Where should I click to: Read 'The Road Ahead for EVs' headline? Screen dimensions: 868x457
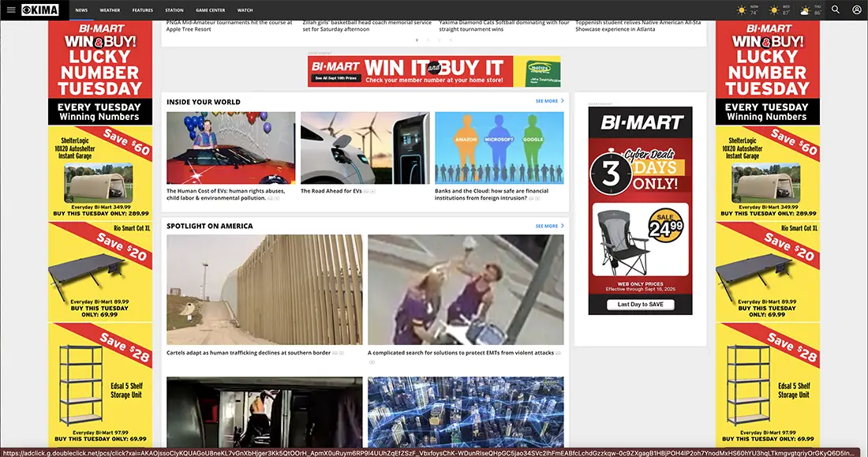pos(331,191)
